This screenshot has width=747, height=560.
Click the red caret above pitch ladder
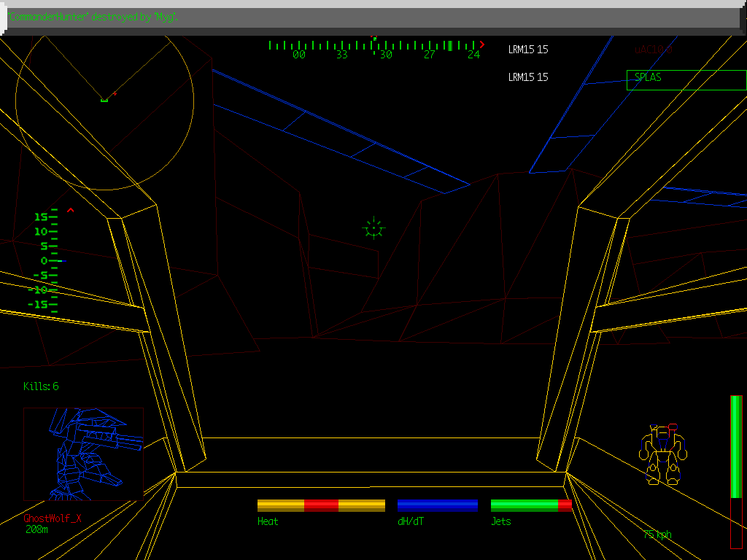pos(71,211)
